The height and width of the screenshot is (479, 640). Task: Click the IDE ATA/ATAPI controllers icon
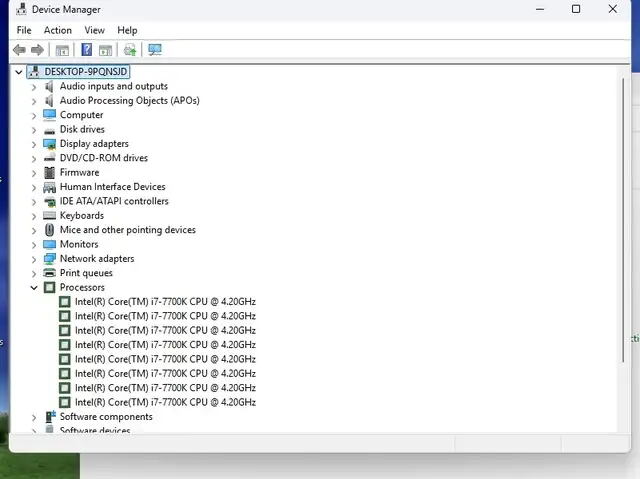coord(50,202)
